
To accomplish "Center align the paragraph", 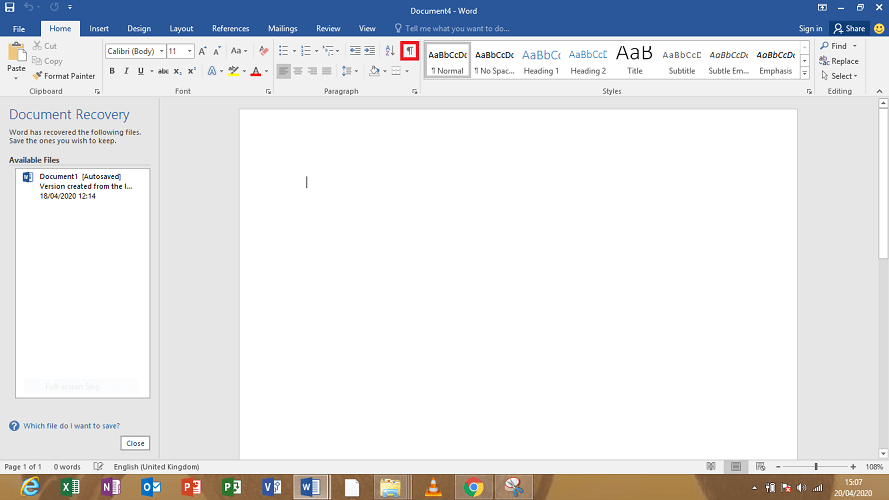I will (298, 71).
